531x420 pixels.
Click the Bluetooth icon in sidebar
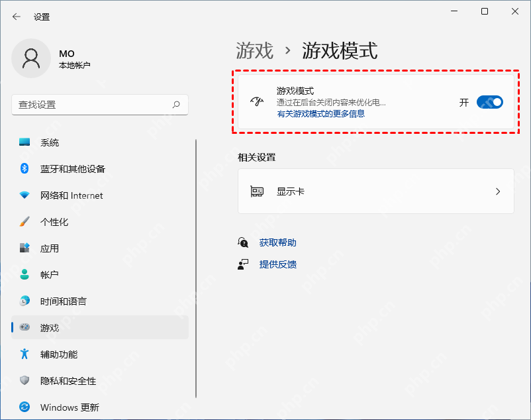tap(24, 168)
